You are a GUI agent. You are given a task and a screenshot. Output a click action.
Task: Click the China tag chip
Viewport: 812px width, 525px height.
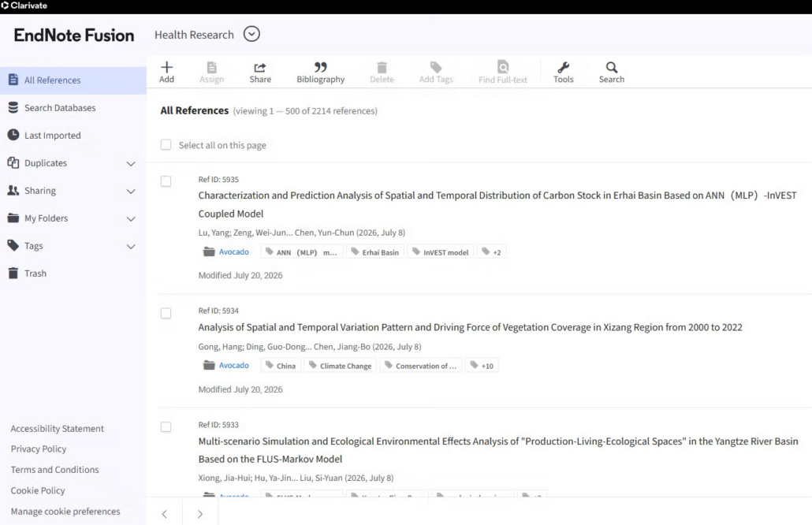pyautogui.click(x=281, y=366)
